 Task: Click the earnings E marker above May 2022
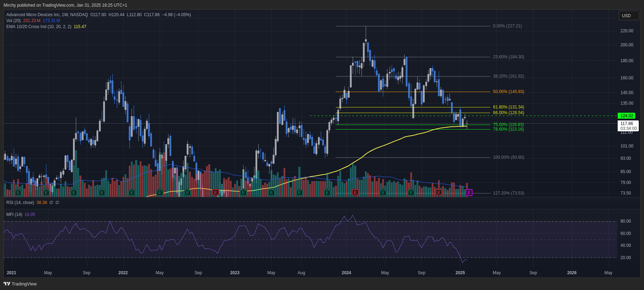160,192
